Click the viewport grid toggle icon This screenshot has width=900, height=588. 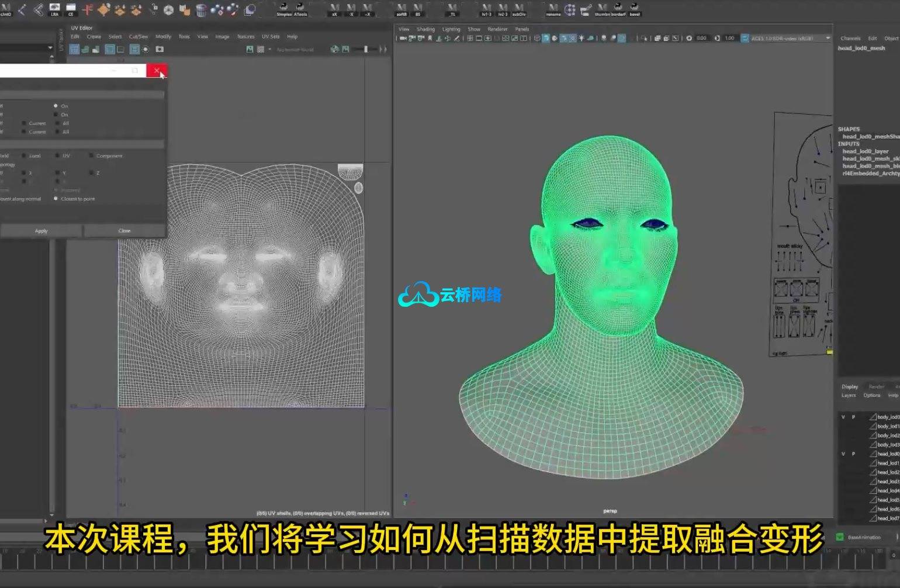pyautogui.click(x=470, y=39)
